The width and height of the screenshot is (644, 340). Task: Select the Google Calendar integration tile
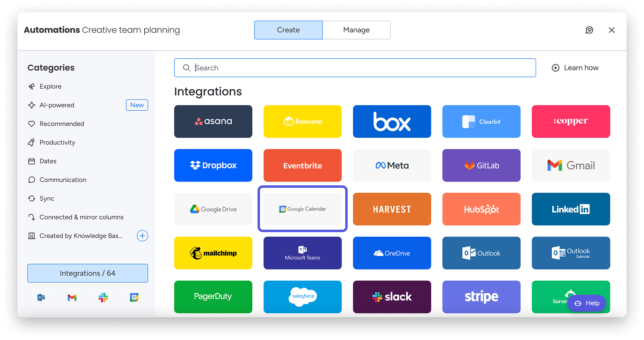pyautogui.click(x=302, y=209)
